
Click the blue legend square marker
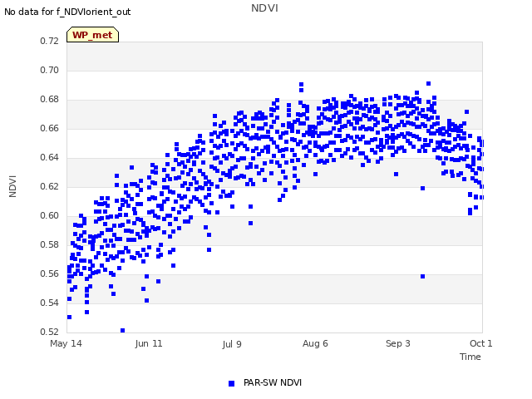[x=231, y=383]
